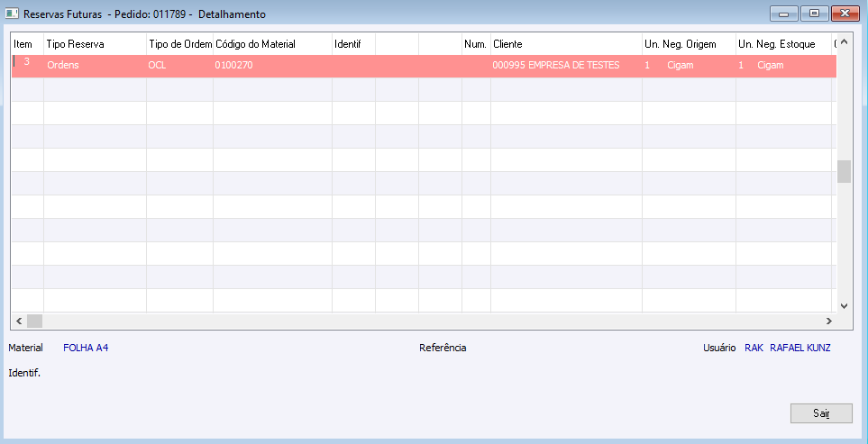Click material code 0100270 cell
Image resolution: width=868 pixels, height=444 pixels.
coord(272,65)
